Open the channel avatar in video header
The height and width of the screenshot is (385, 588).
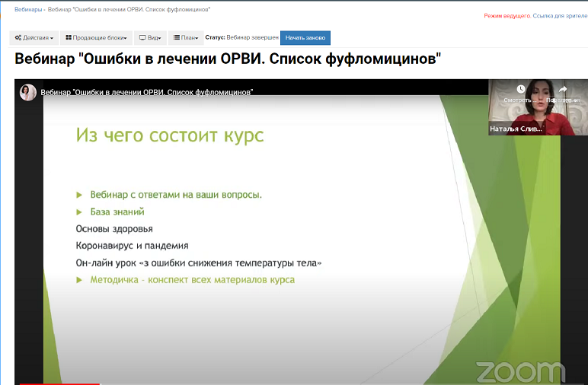coord(28,92)
